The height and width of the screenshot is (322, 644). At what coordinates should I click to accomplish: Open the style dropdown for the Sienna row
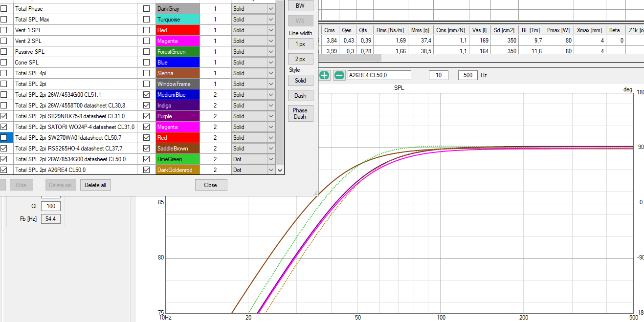271,73
